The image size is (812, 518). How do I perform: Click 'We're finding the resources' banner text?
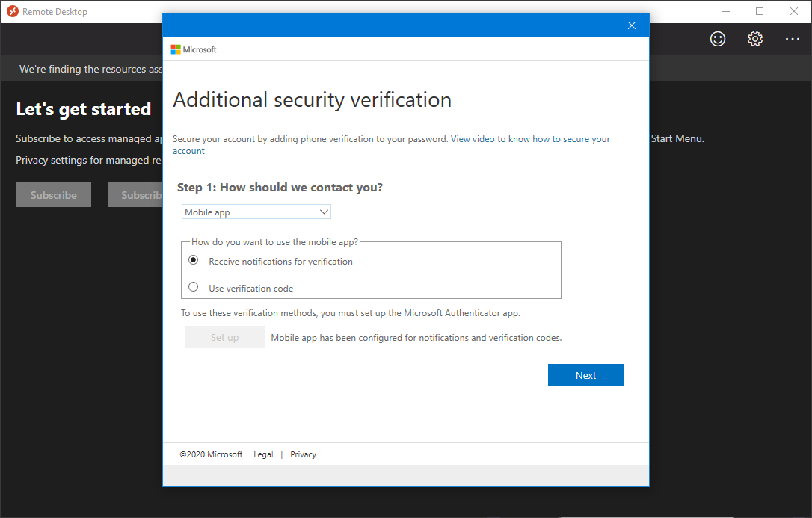pyautogui.click(x=90, y=69)
